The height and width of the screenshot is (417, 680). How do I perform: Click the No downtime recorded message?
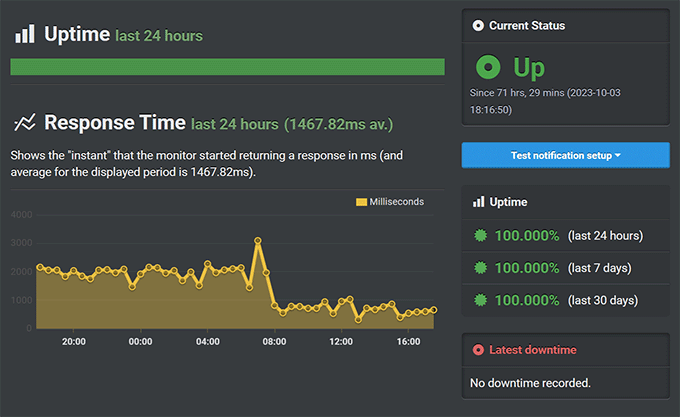(x=530, y=382)
